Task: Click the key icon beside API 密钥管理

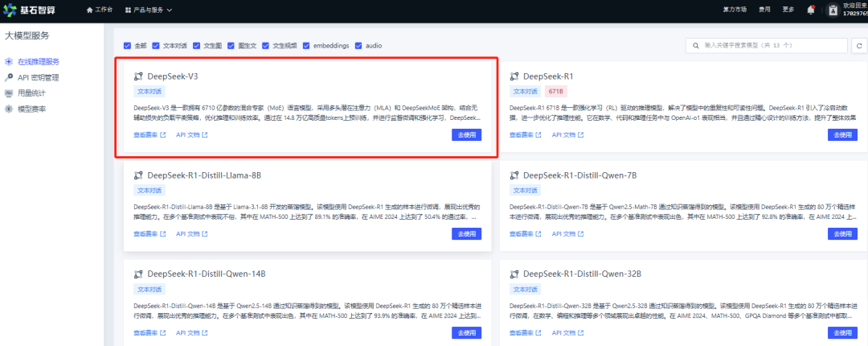Action: click(x=8, y=77)
